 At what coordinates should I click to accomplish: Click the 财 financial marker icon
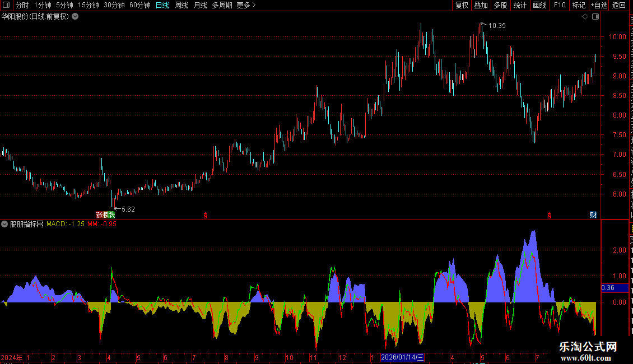(x=593, y=214)
